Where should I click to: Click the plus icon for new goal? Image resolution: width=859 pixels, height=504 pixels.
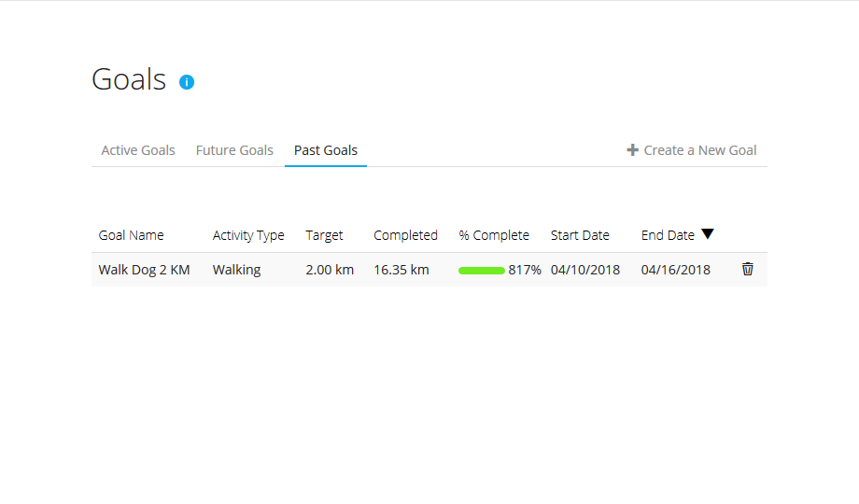[x=632, y=150]
